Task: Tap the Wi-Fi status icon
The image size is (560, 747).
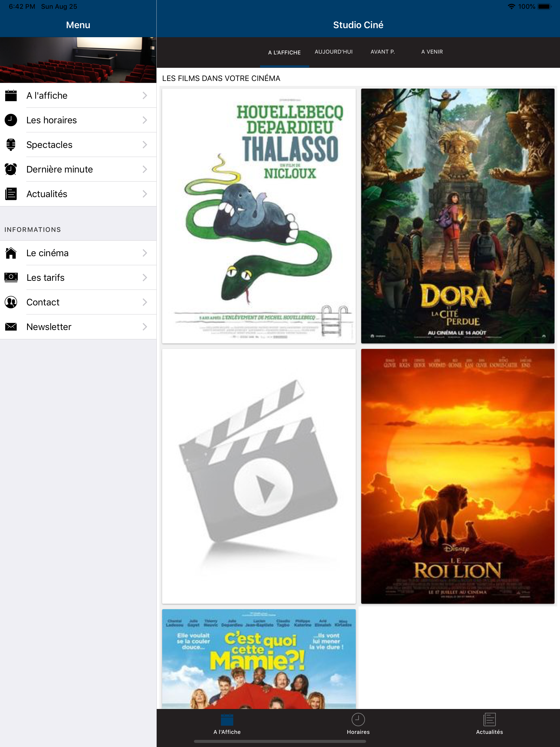Action: click(511, 6)
